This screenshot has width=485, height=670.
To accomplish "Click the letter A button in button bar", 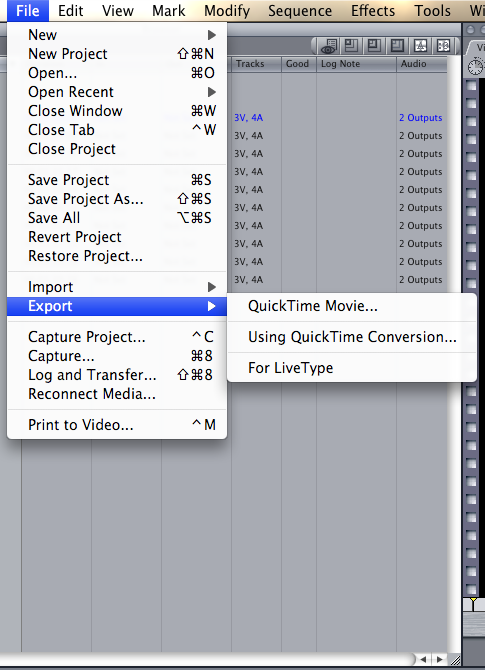I will 420,46.
